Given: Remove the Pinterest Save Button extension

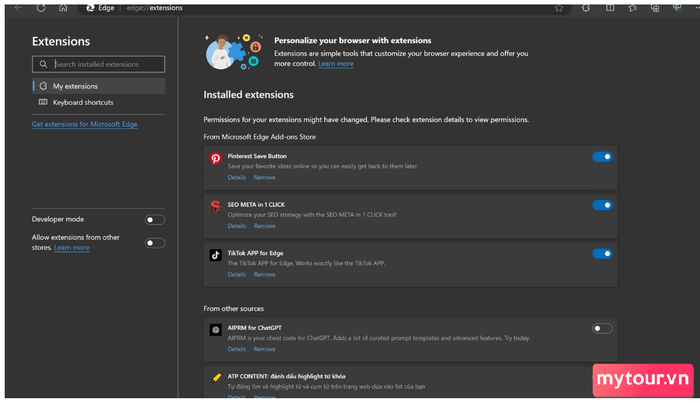Looking at the screenshot, I should pos(264,177).
